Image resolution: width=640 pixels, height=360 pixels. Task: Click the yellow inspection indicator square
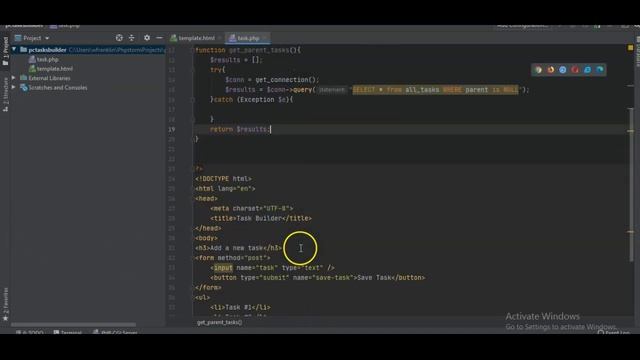coord(630,48)
